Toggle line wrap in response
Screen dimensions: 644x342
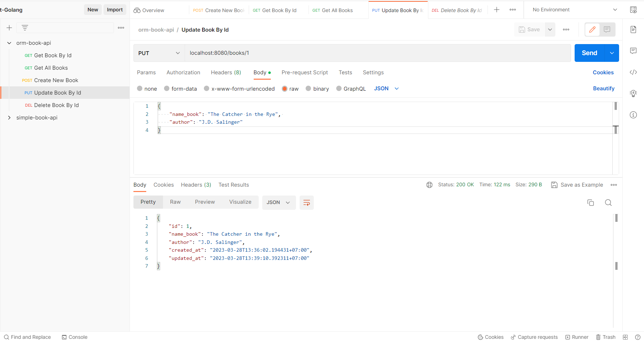(x=307, y=203)
